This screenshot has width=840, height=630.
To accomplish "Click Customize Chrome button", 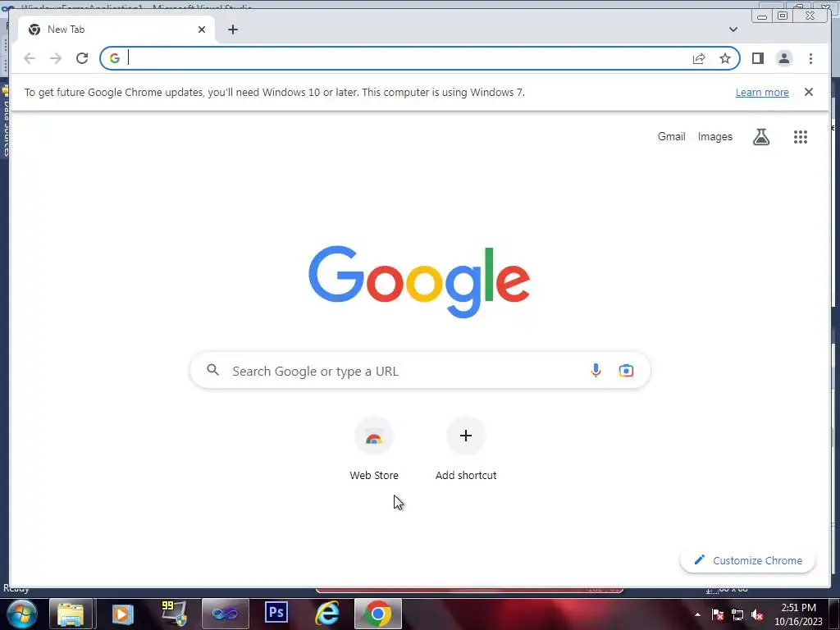I will [748, 560].
